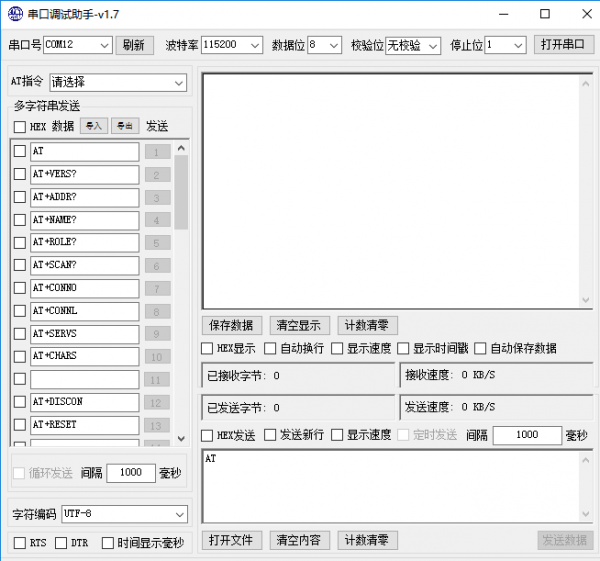Enable the 显示时间戳 checkbox
The height and width of the screenshot is (561, 600).
pyautogui.click(x=403, y=349)
